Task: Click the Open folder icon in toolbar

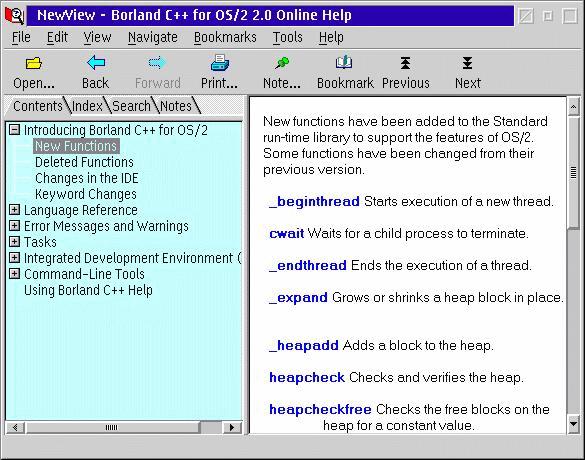Action: point(34,63)
